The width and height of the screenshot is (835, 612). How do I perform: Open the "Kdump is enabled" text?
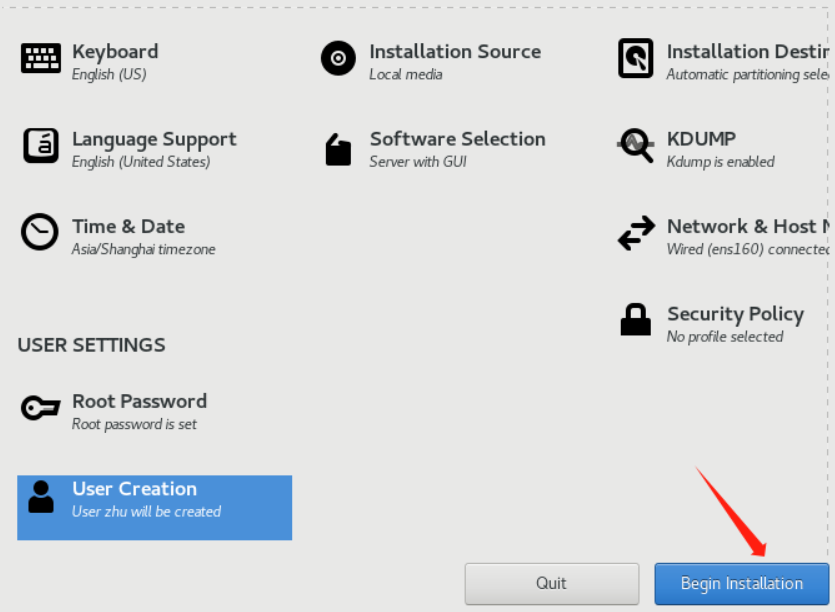[720, 162]
